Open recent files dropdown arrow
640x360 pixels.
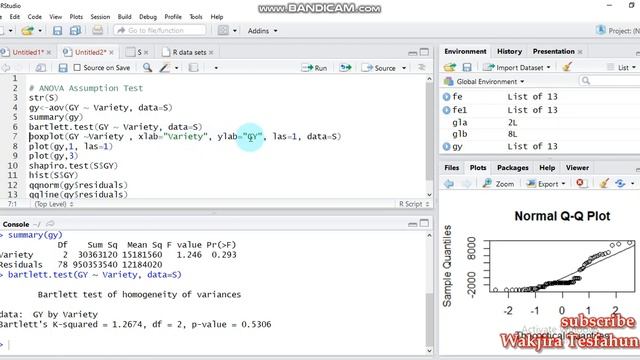point(40,31)
